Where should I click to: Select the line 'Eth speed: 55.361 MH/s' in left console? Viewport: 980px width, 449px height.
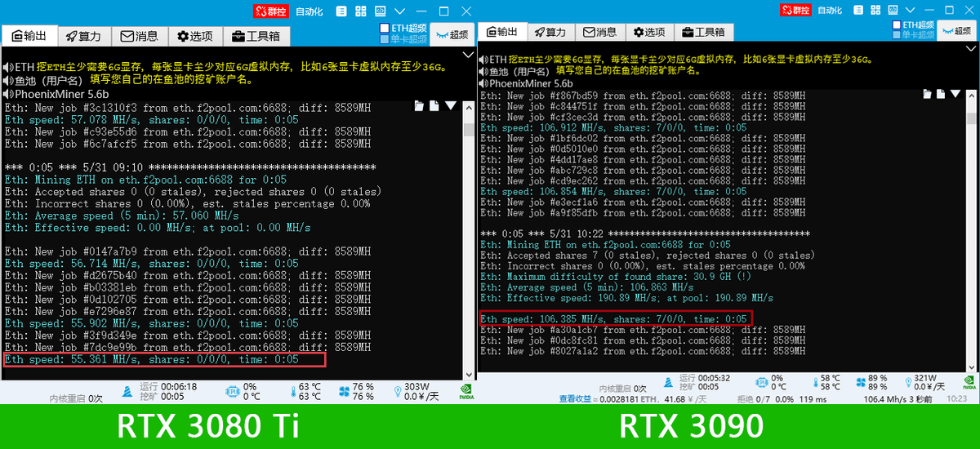click(152, 359)
